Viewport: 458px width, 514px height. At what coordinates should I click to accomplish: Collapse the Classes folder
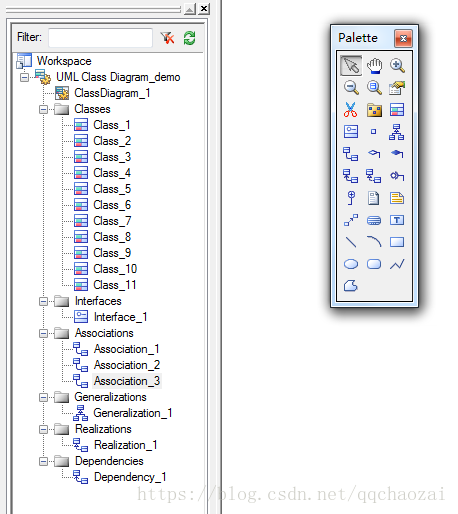[43, 109]
